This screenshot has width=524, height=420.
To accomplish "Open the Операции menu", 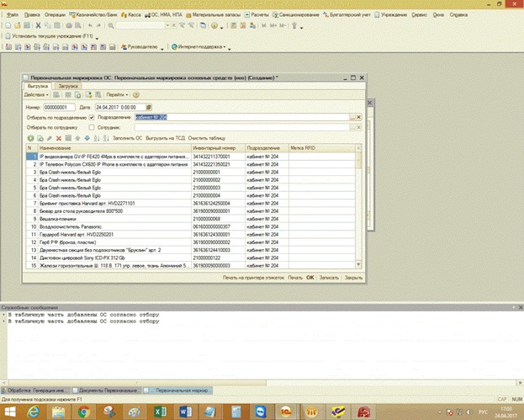I will coord(55,14).
